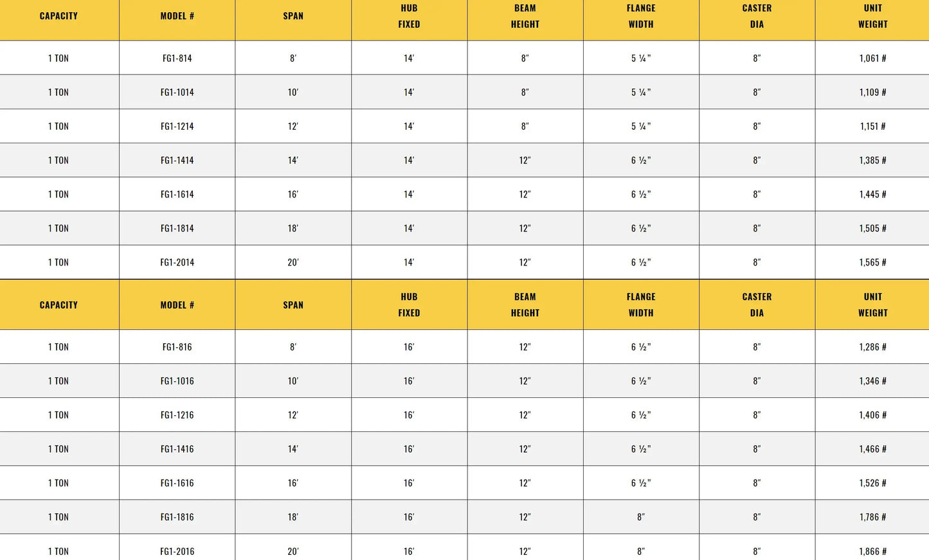This screenshot has height=560, width=929.
Task: Click the FG1-1816 model entry
Action: click(177, 518)
